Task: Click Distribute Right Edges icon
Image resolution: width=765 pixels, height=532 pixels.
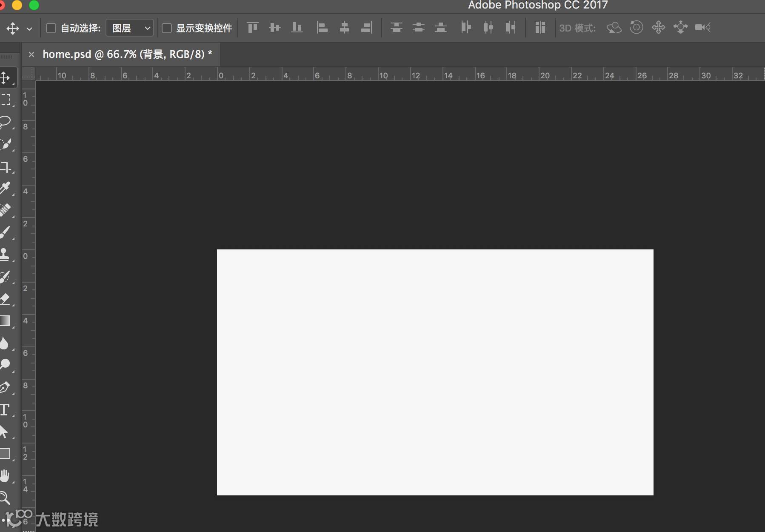Action: pos(510,28)
